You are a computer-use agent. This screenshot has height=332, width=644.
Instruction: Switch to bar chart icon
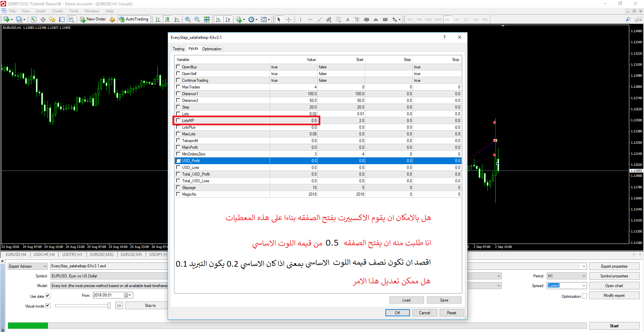point(158,19)
